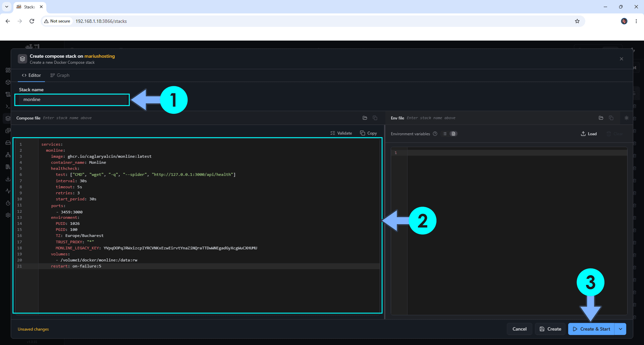Copy the compose file contents
The height and width of the screenshot is (345, 644).
point(368,133)
